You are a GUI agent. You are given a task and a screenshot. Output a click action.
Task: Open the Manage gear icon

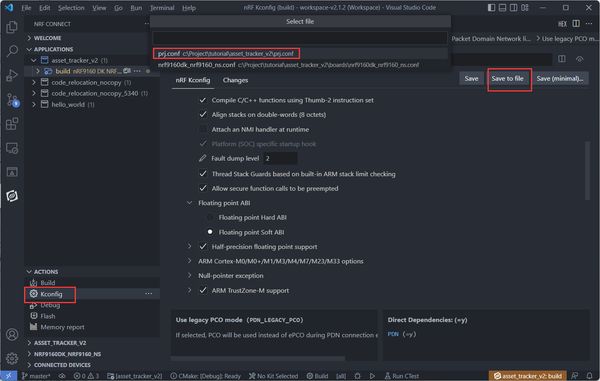pyautogui.click(x=12, y=358)
